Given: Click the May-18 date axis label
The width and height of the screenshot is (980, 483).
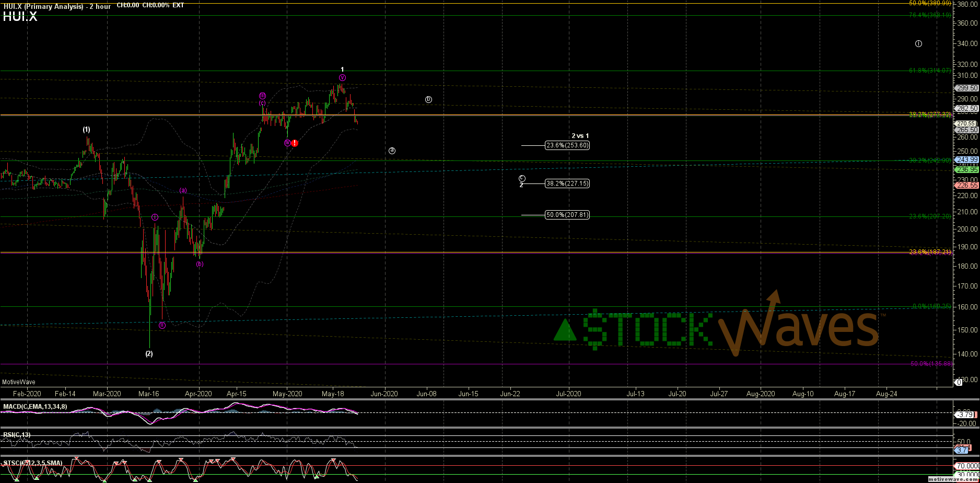Looking at the screenshot, I should pyautogui.click(x=332, y=394).
